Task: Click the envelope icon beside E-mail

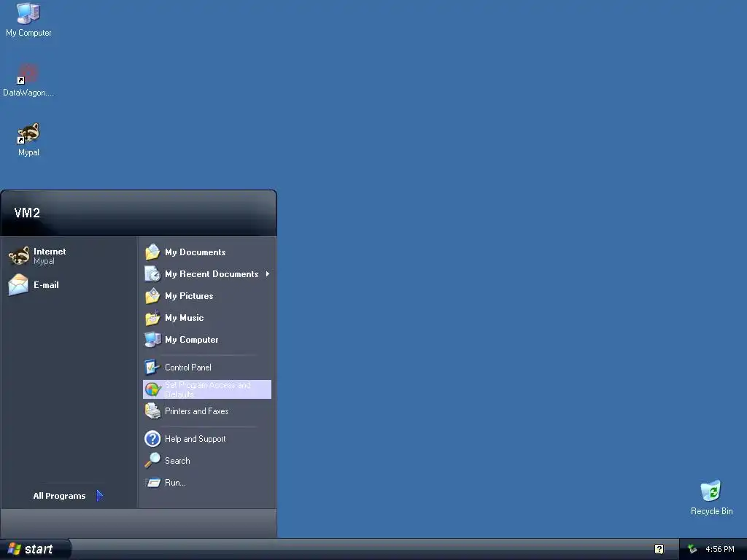Action: (x=19, y=285)
